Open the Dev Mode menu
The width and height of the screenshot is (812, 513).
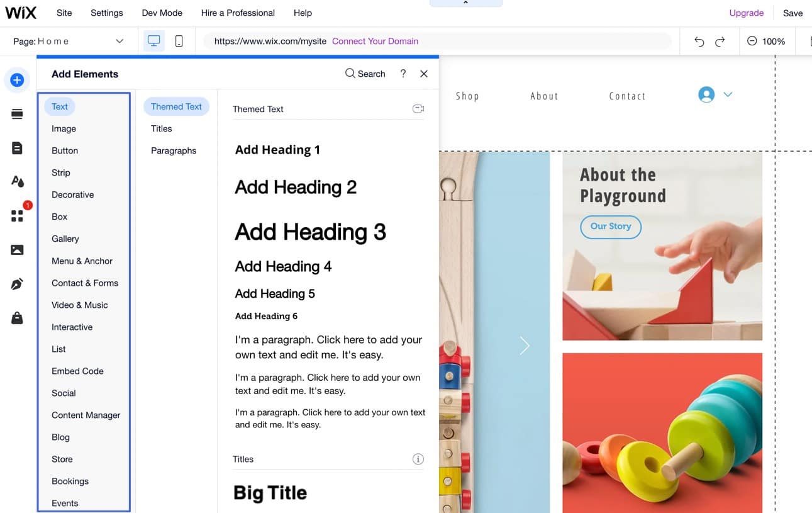pos(162,13)
